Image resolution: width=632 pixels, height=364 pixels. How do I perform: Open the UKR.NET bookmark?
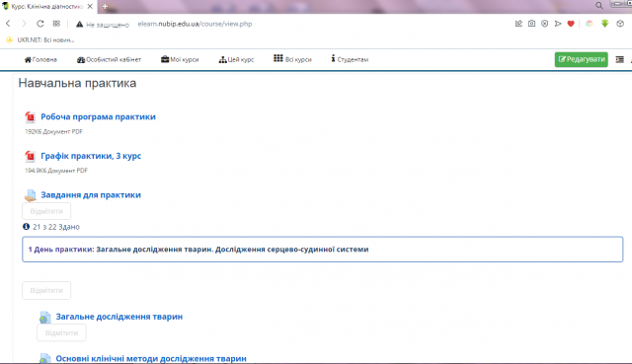click(40, 39)
